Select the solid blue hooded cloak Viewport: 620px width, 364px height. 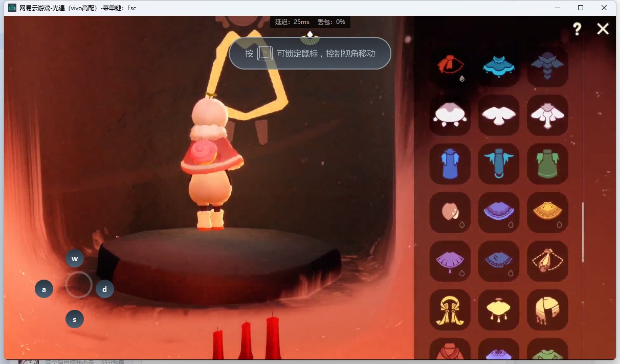pos(450,164)
